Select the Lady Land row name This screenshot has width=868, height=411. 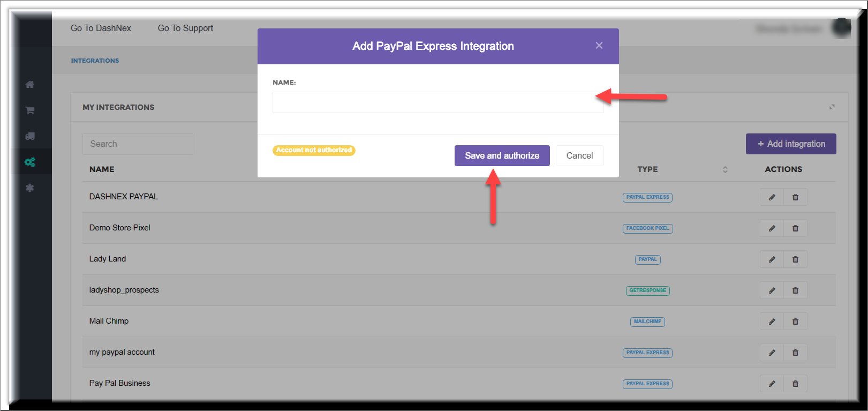(108, 259)
